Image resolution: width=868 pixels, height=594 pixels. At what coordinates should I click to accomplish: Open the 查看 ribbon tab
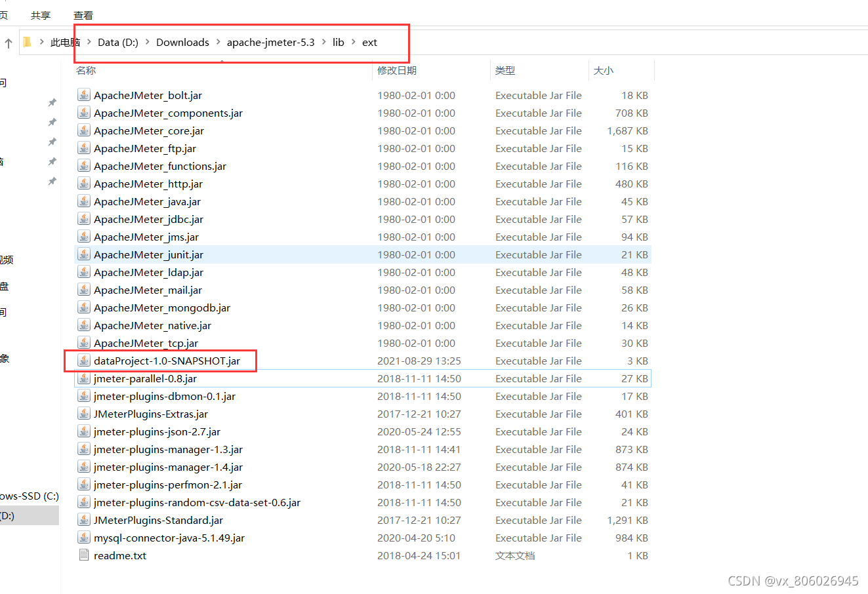point(83,15)
